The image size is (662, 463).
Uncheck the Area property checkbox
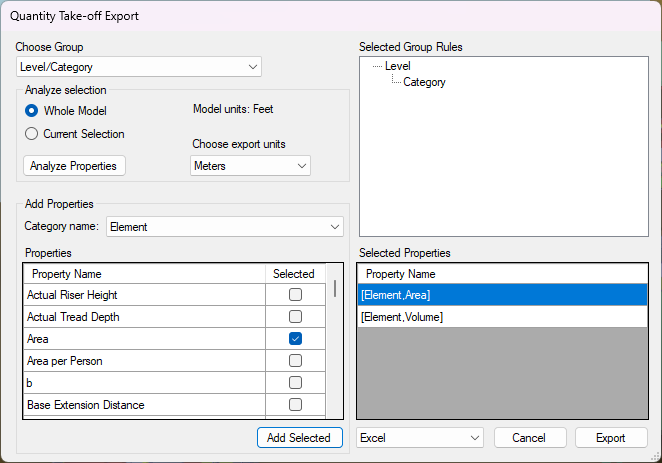pyautogui.click(x=295, y=338)
